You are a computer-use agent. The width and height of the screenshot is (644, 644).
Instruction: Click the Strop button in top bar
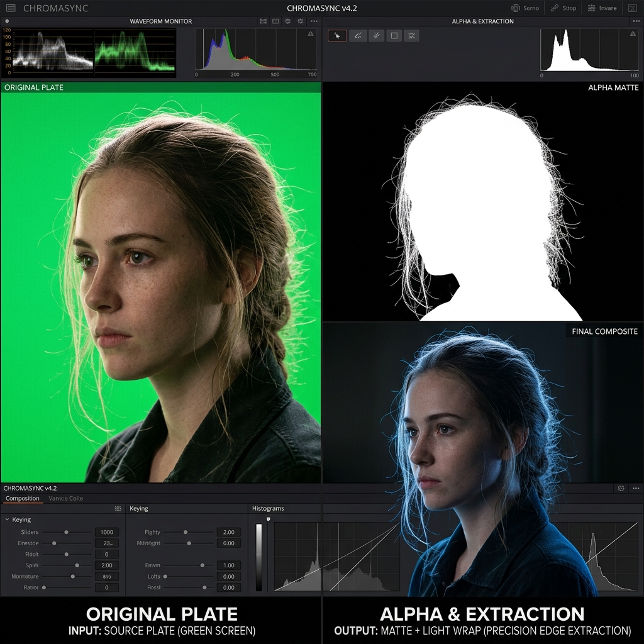pos(563,8)
